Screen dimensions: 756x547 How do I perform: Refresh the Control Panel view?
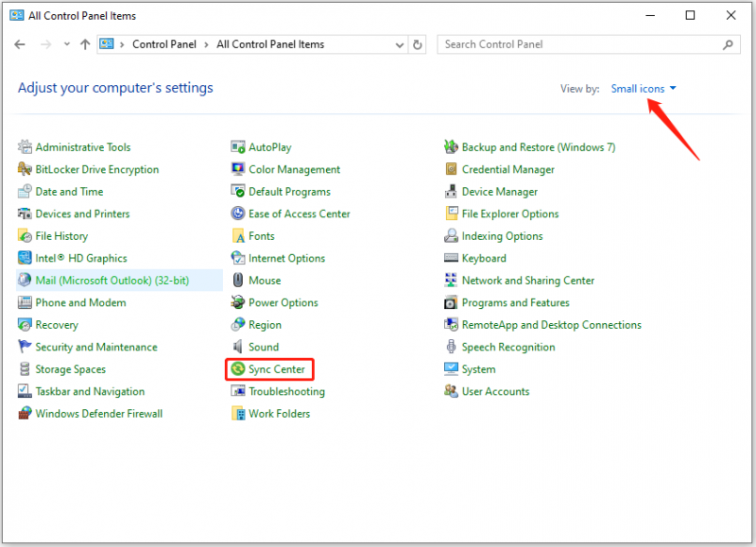[x=418, y=44]
